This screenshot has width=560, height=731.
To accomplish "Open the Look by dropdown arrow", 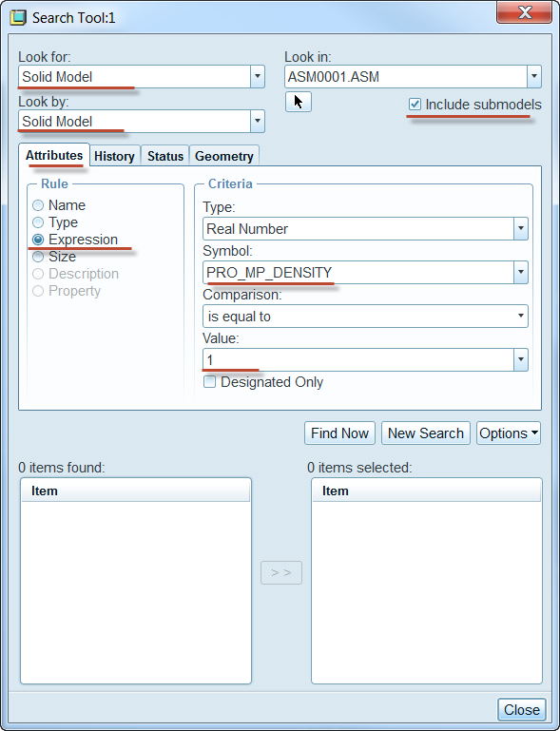I will click(258, 122).
